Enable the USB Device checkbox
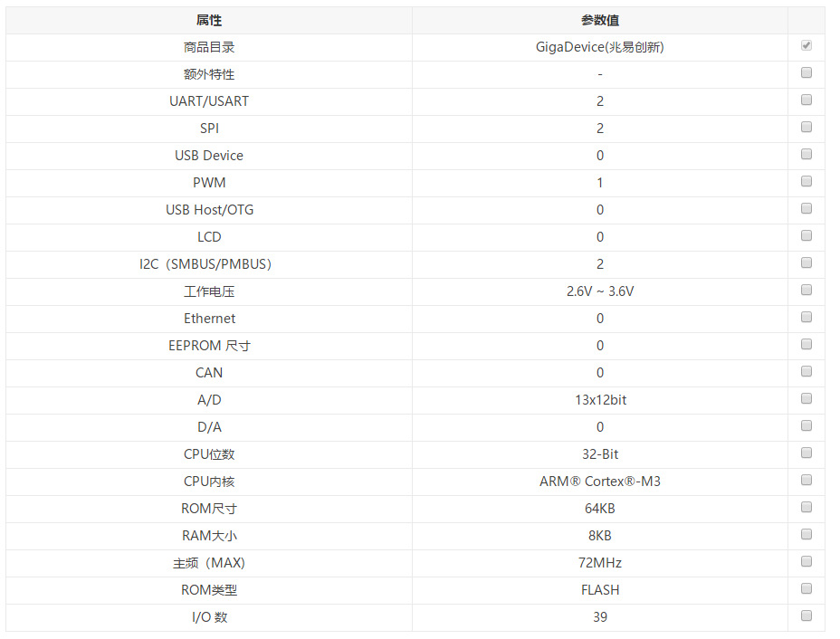This screenshot has height=639, width=840. click(x=806, y=155)
